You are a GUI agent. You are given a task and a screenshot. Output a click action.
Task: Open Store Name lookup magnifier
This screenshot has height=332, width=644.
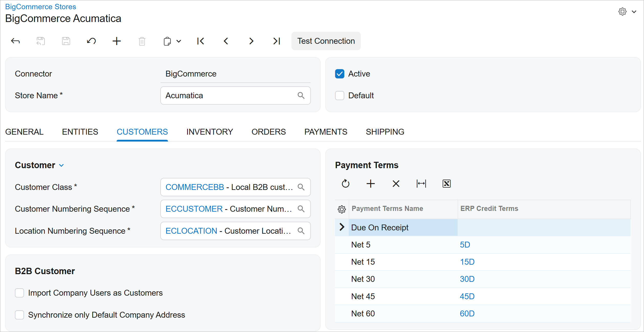tap(301, 95)
